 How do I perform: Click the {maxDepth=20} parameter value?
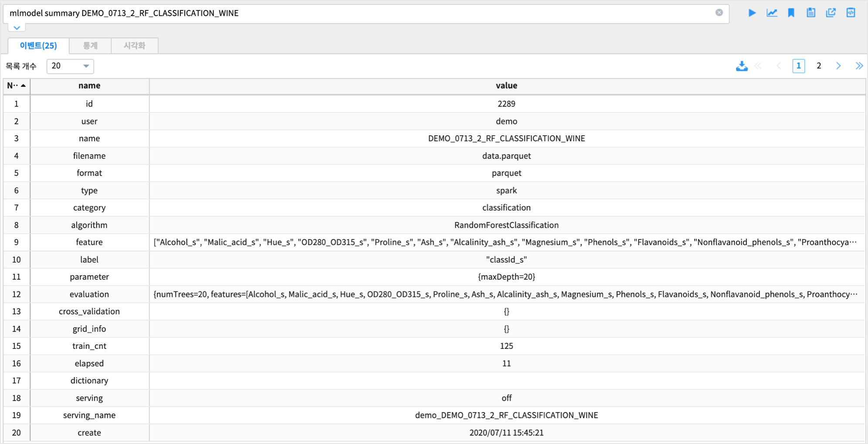pyautogui.click(x=506, y=277)
